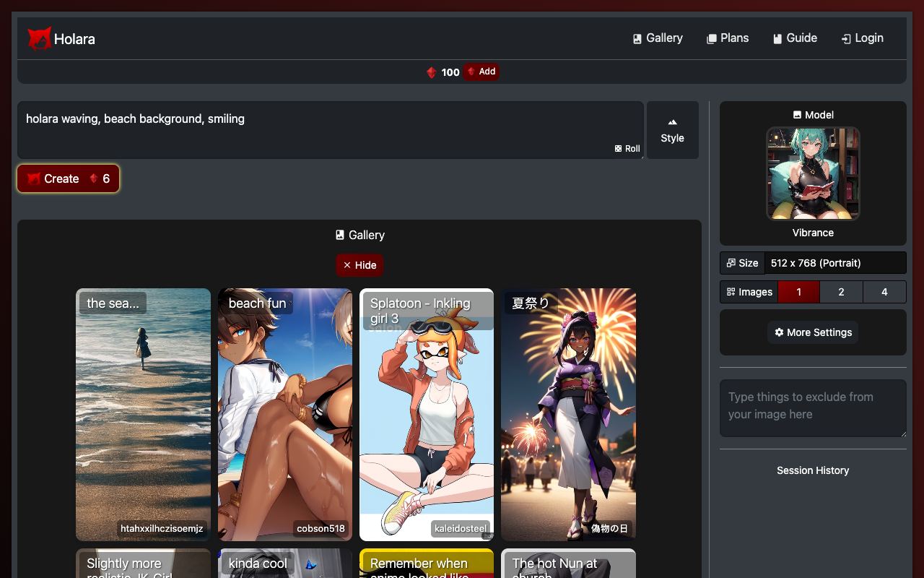Open the Splatoon Inkling girl 3 image

click(427, 415)
